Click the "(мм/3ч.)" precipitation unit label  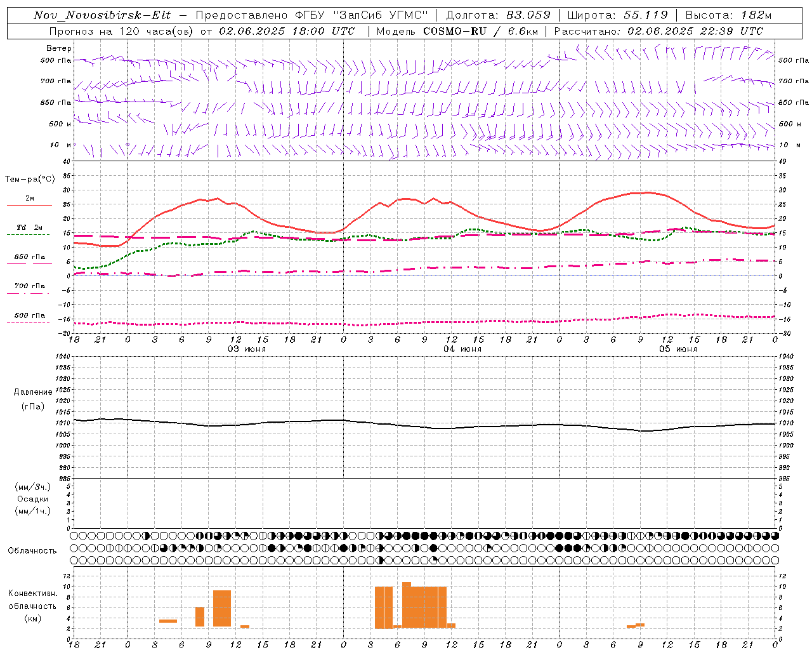(33, 487)
